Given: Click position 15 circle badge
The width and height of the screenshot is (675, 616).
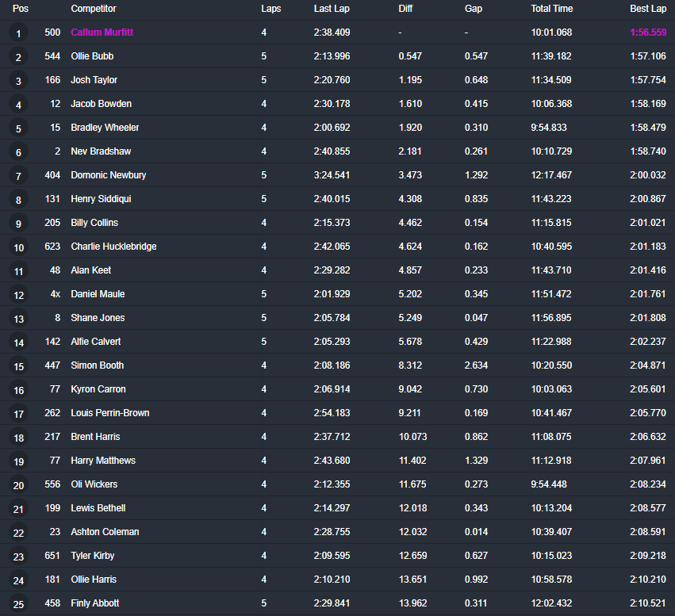Looking at the screenshot, I should [19, 366].
